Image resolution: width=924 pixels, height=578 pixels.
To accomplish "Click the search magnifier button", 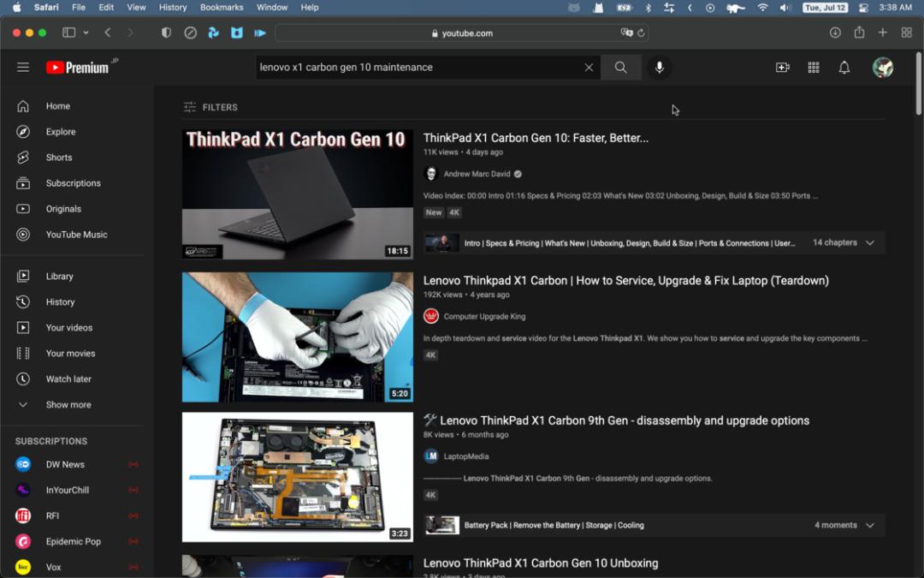I will pyautogui.click(x=621, y=68).
